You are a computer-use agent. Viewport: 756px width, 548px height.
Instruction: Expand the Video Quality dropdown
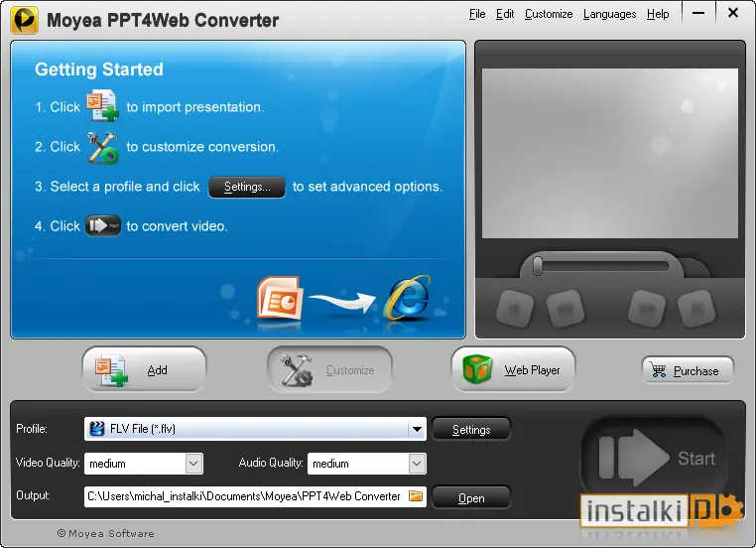(193, 464)
